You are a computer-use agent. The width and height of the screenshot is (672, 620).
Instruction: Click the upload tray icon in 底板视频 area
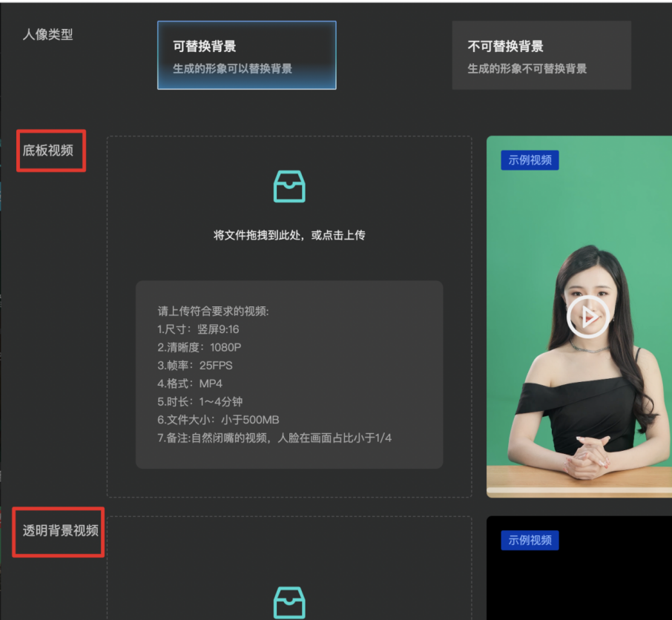click(x=289, y=186)
